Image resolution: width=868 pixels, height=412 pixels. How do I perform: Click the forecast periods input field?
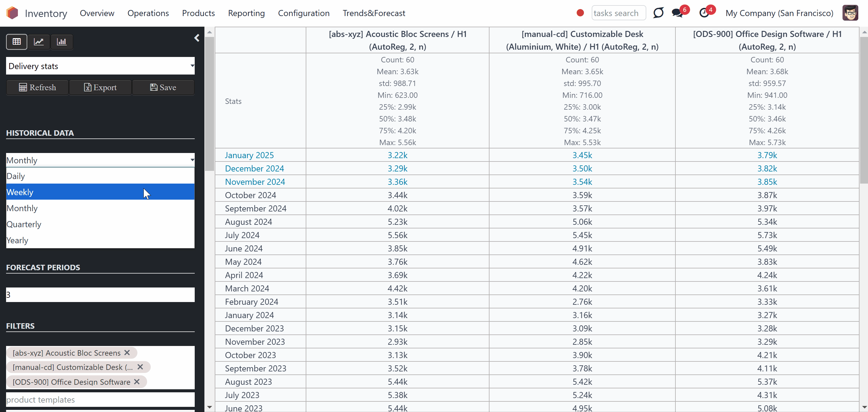100,294
